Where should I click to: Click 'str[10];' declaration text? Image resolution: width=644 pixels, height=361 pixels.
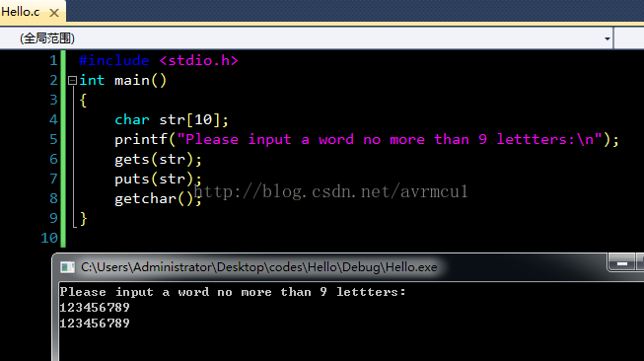(x=193, y=120)
